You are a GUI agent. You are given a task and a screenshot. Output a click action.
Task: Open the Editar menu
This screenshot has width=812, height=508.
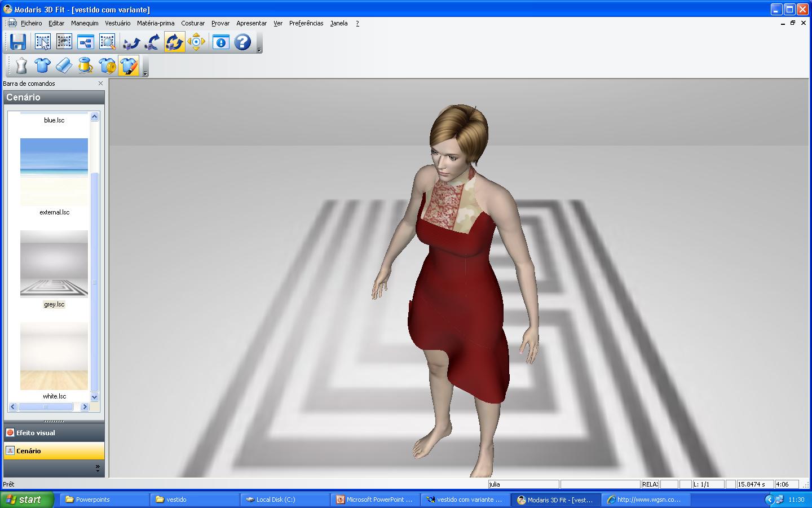pos(56,23)
